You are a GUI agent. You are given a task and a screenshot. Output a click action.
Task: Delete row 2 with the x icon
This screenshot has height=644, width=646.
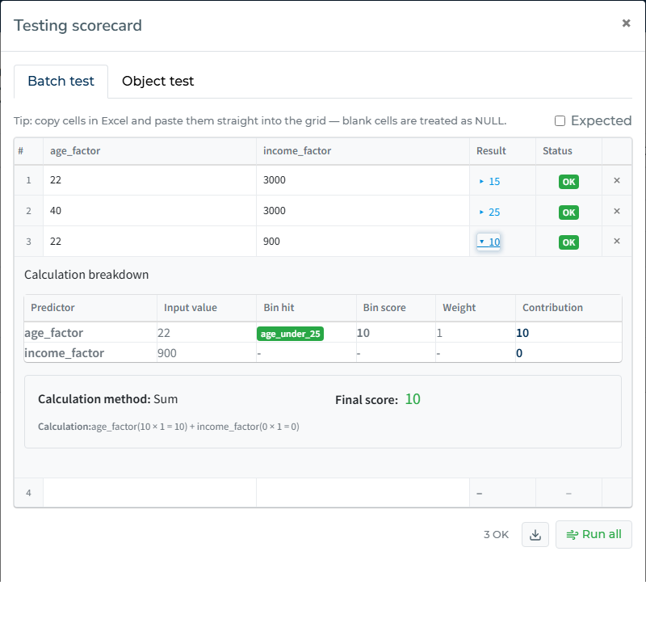pyautogui.click(x=617, y=211)
